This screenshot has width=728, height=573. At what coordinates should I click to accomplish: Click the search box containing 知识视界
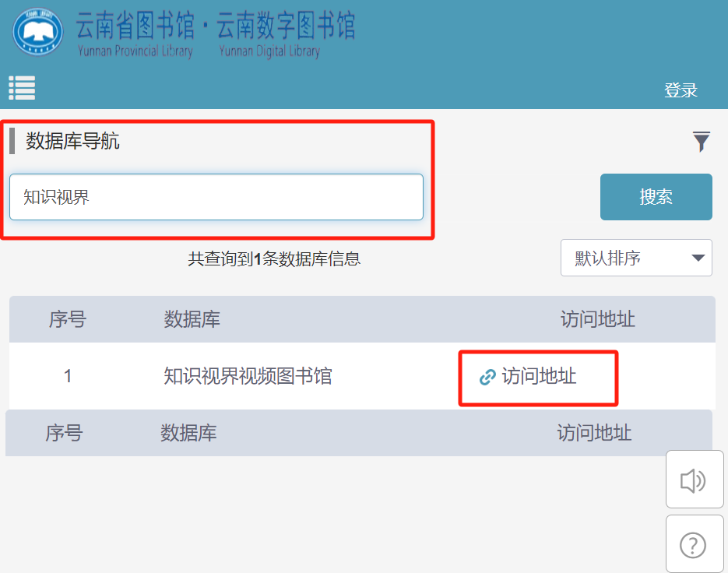[x=216, y=197]
